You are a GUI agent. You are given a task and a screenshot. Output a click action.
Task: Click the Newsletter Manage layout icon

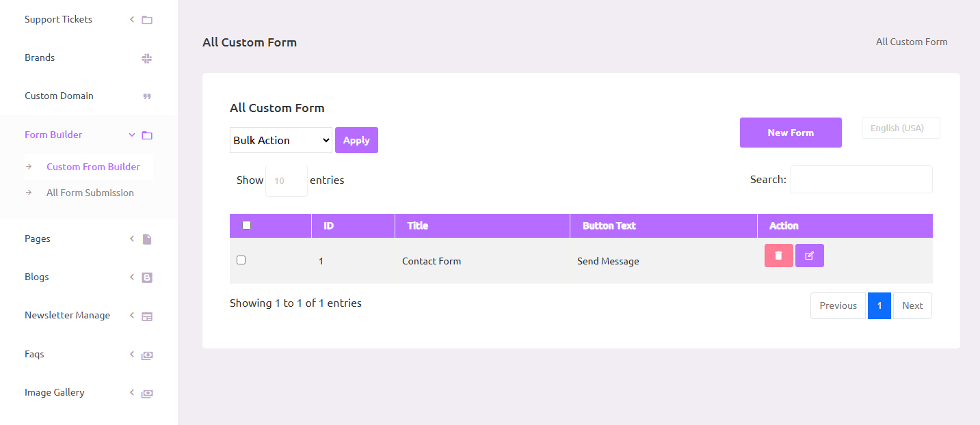point(146,316)
